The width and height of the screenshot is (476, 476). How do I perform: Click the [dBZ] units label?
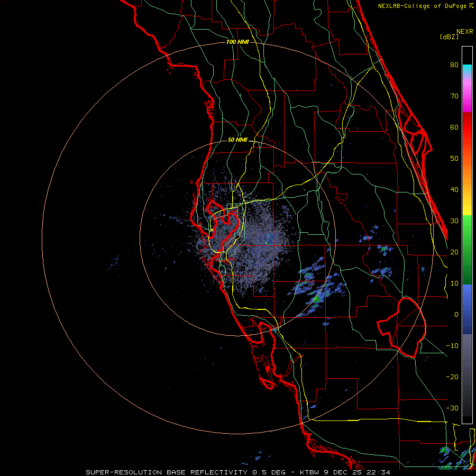click(x=449, y=37)
